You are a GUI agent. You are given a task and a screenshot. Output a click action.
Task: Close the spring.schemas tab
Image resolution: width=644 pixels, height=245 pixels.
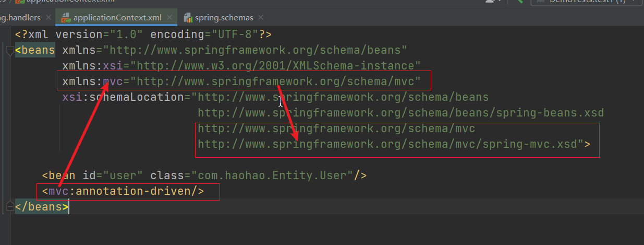[x=260, y=17]
